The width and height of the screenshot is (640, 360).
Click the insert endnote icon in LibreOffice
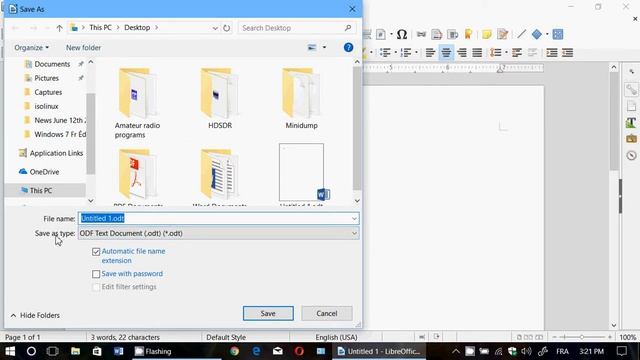point(452,34)
